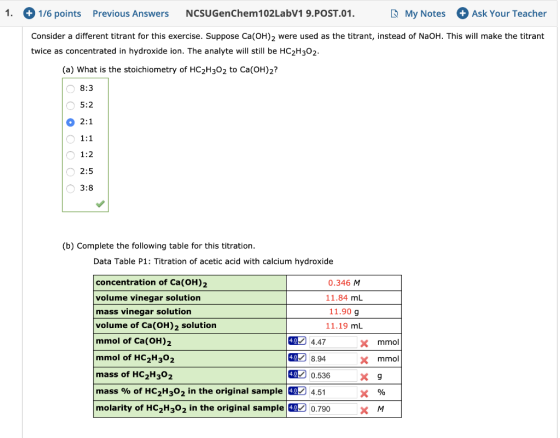The image size is (560, 438).
Task: Click the mass % of HC2H3O2 answer field
Action: point(333,392)
